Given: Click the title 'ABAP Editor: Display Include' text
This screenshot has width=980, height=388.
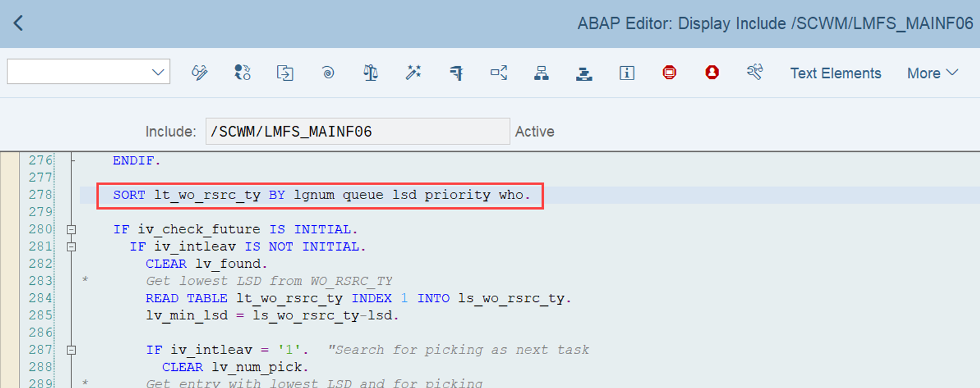Looking at the screenshot, I should tap(681, 24).
